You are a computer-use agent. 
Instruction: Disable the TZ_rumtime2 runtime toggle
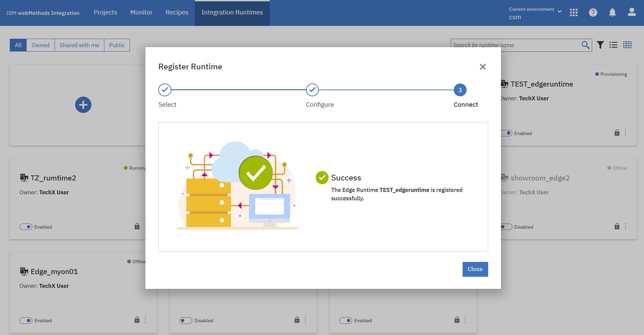(x=26, y=227)
